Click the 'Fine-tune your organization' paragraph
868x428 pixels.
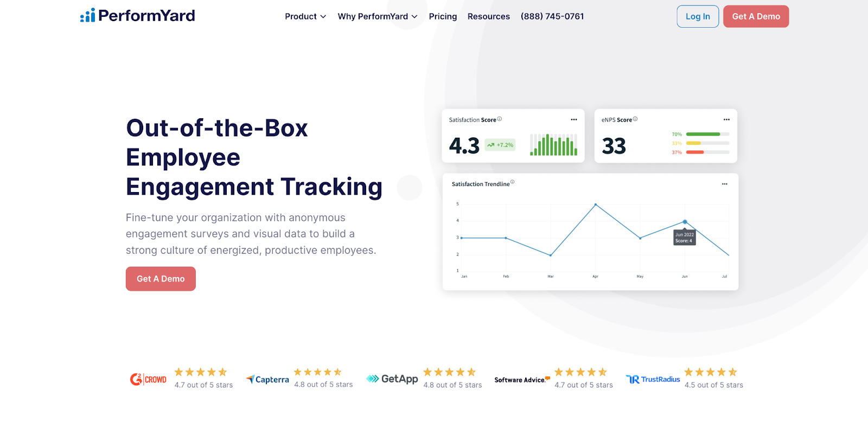point(251,234)
